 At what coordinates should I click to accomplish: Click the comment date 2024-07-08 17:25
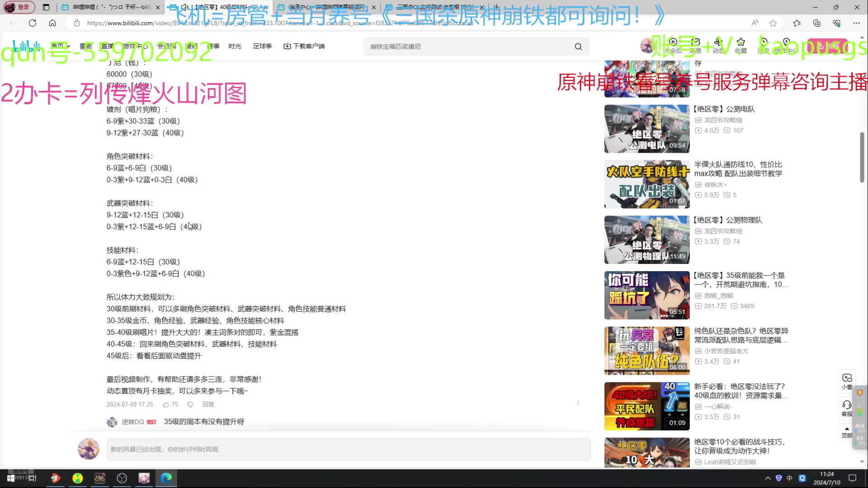pos(130,404)
